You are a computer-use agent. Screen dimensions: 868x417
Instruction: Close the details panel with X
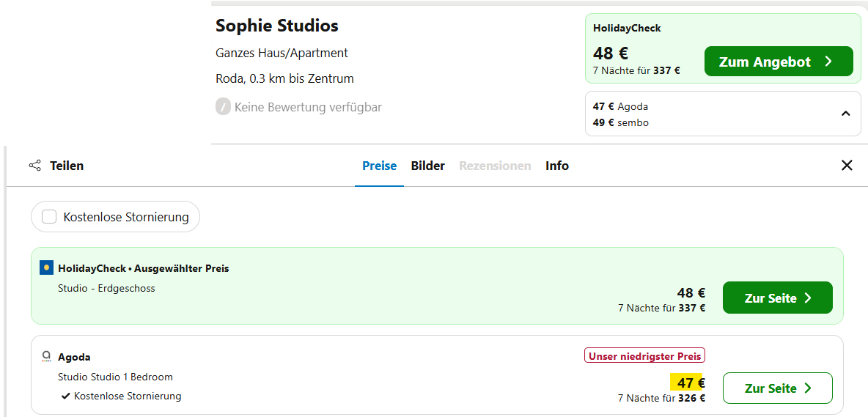847,166
